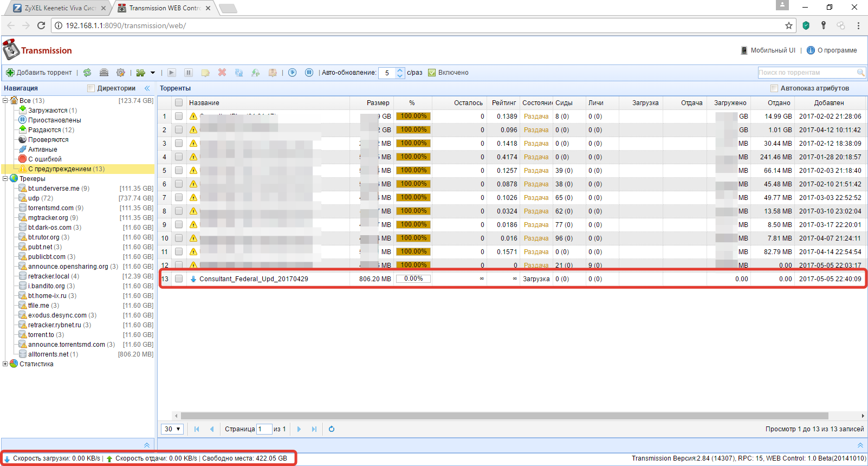This screenshot has width=868, height=466.
Task: Go to first page of torrent list
Action: tap(197, 429)
